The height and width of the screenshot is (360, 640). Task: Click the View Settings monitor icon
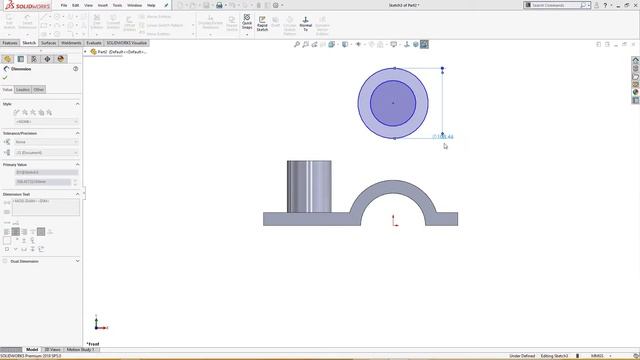click(x=393, y=44)
